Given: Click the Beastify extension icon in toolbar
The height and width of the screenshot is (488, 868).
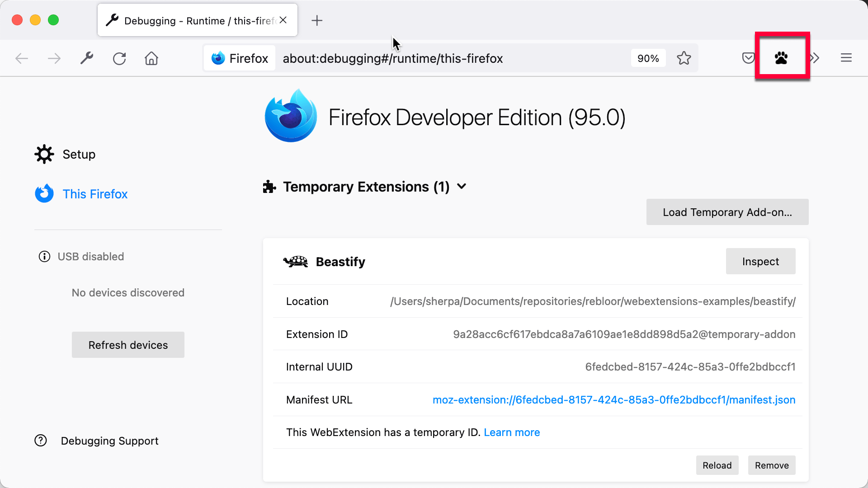Looking at the screenshot, I should (x=781, y=57).
